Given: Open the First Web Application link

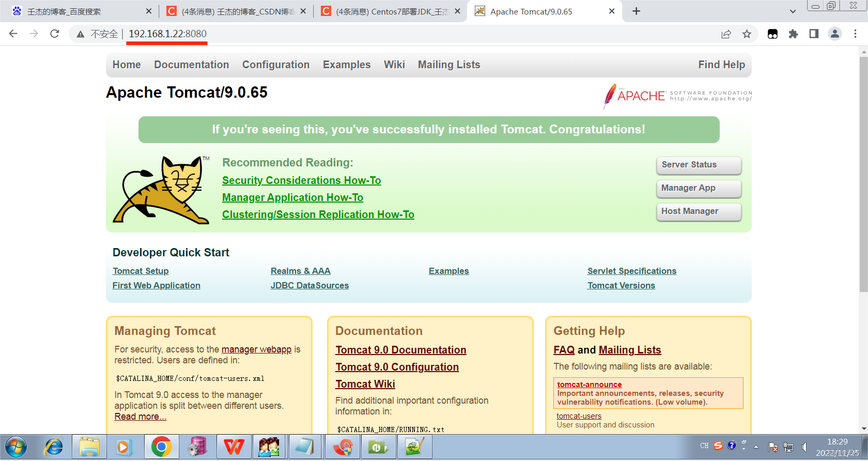Looking at the screenshot, I should coord(157,285).
